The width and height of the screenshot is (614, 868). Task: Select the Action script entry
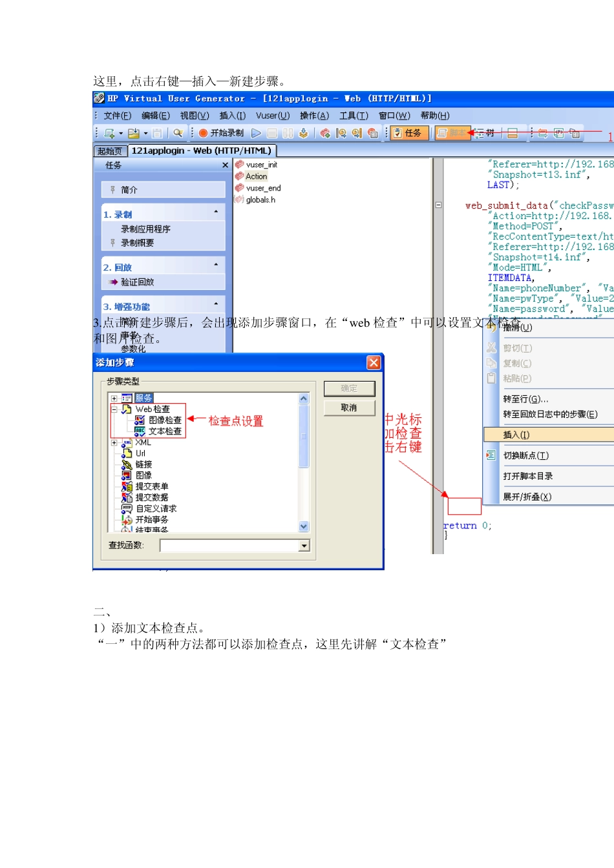[256, 176]
